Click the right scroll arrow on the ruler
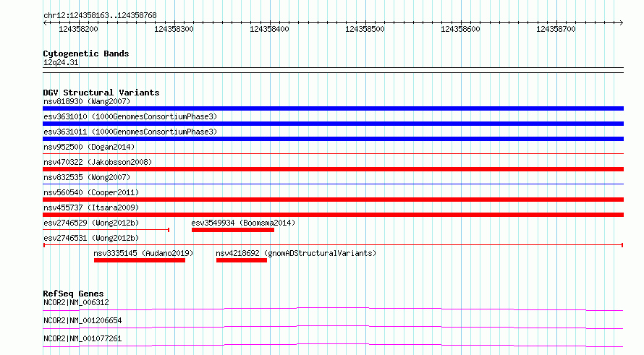 (621, 23)
